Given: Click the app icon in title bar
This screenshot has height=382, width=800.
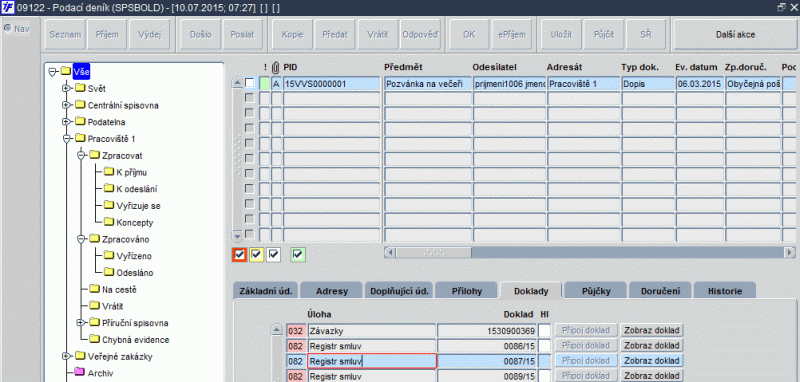Looking at the screenshot, I should tap(8, 8).
